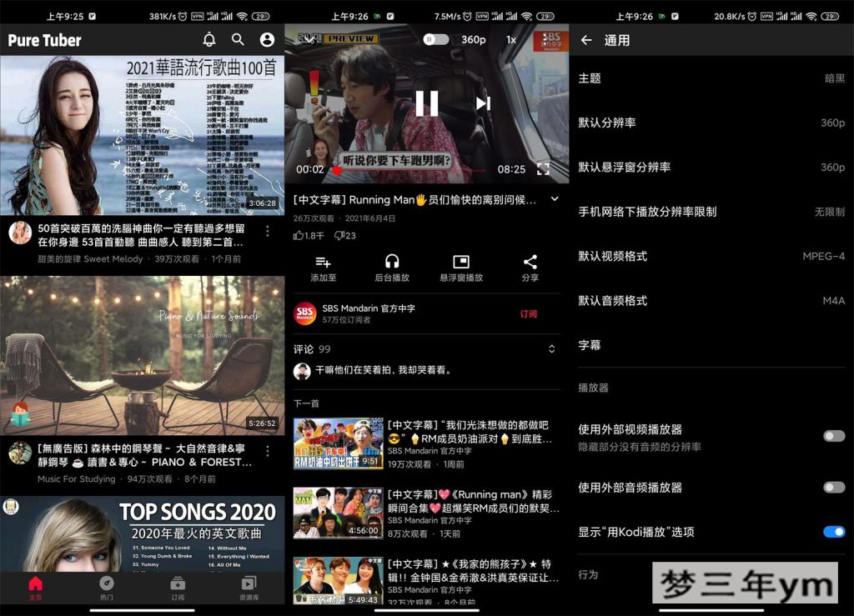854x616 pixels.
Task: Start 悬浮窗播放 popup playback
Action: pos(461,268)
